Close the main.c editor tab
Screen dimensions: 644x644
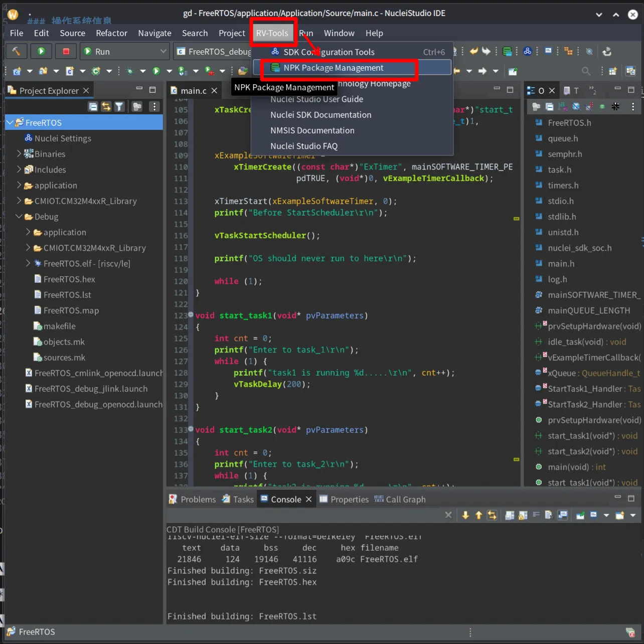[214, 90]
